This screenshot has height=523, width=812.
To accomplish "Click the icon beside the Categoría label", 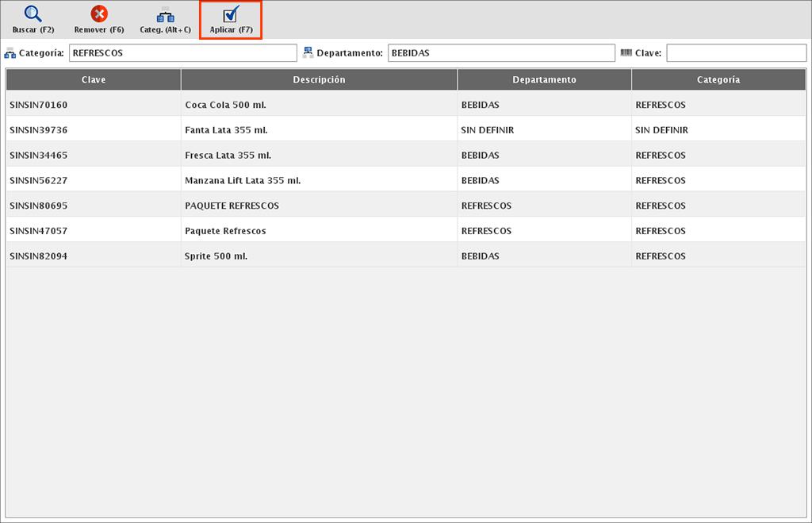I will [10, 53].
